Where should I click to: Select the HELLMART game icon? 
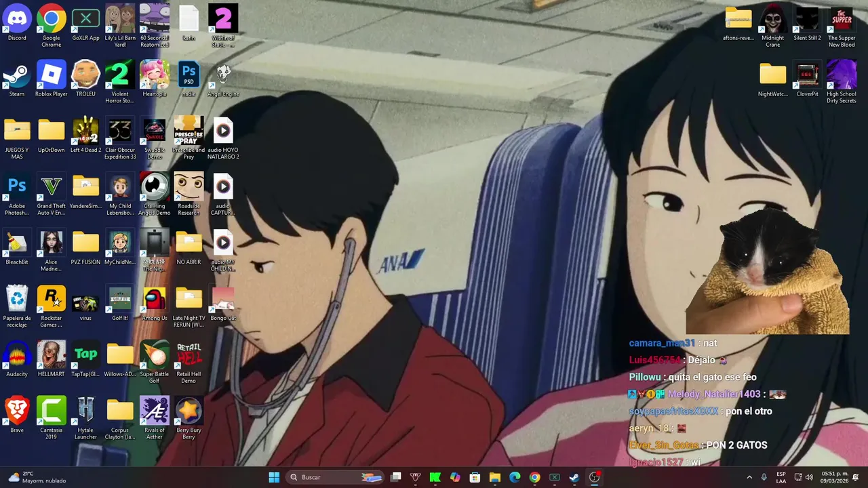[x=52, y=359]
